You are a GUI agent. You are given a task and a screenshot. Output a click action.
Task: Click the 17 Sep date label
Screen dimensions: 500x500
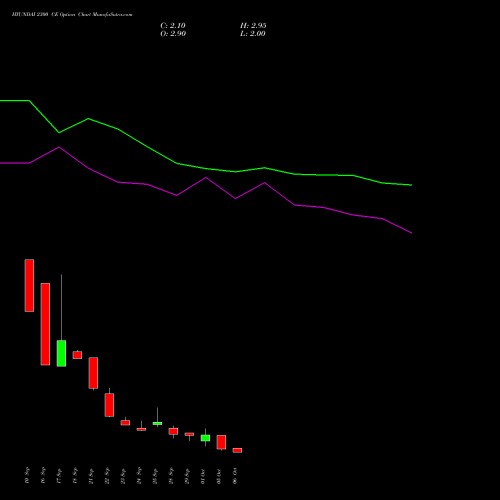point(59,475)
